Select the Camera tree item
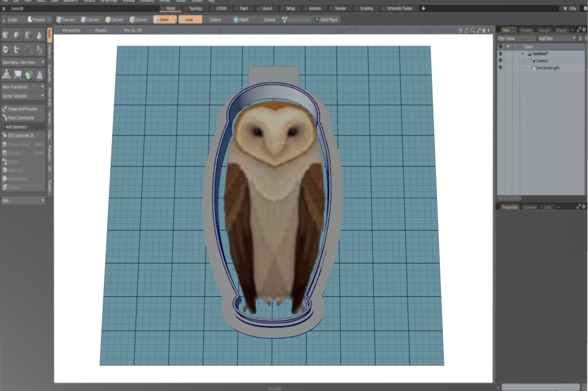This screenshot has width=588, height=391. click(x=541, y=61)
